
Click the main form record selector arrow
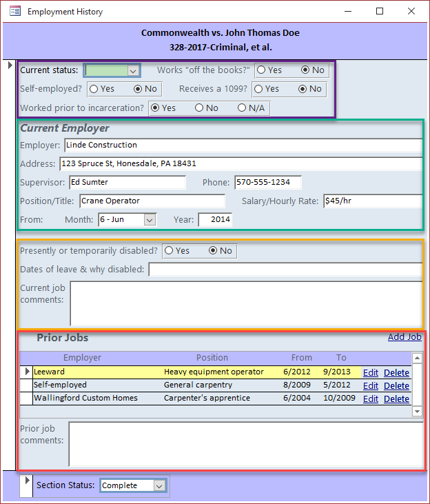(10, 65)
